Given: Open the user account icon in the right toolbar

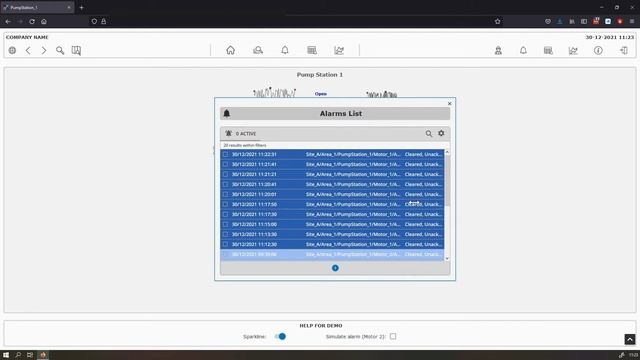Looking at the screenshot, I should coord(498,51).
